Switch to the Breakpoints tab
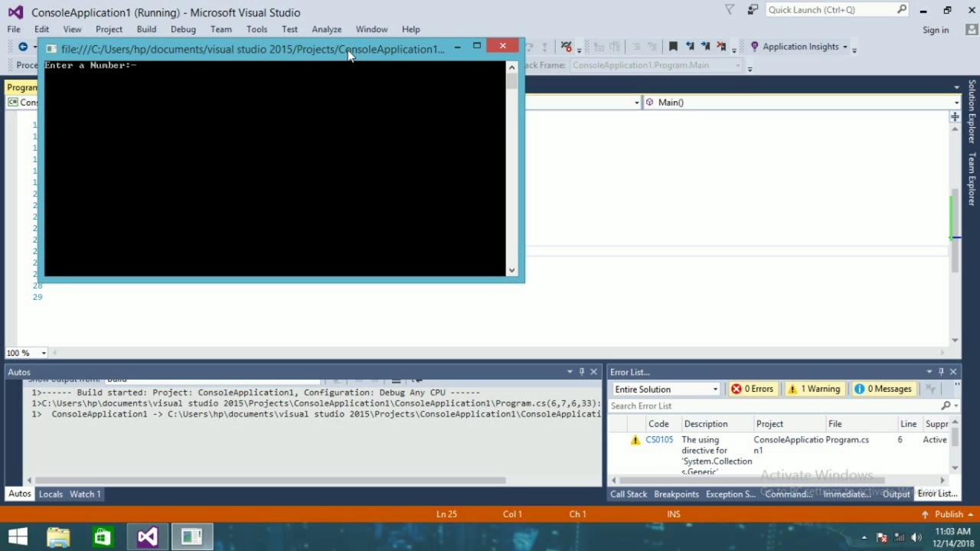 pyautogui.click(x=676, y=494)
